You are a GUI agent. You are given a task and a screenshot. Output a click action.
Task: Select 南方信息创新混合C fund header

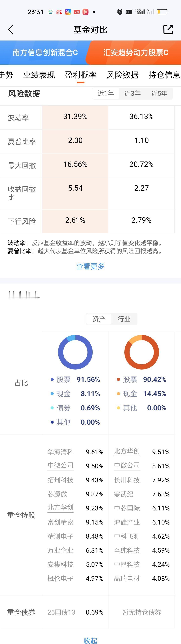[45, 53]
